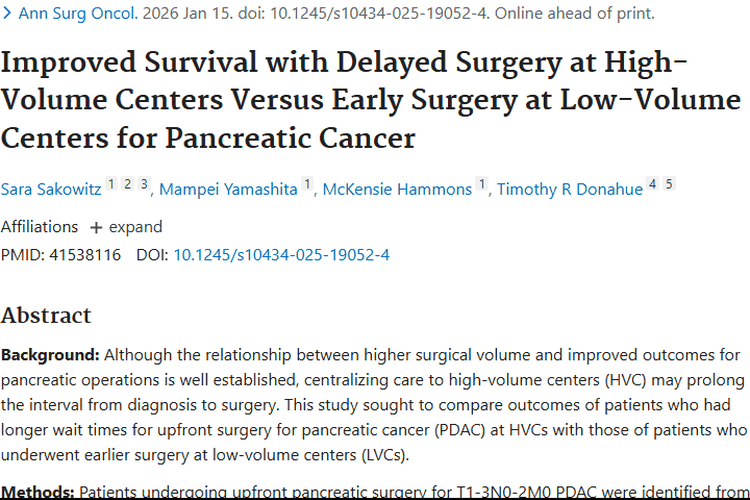Click the Abstract section heading
The width and height of the screenshot is (750, 500).
46,315
